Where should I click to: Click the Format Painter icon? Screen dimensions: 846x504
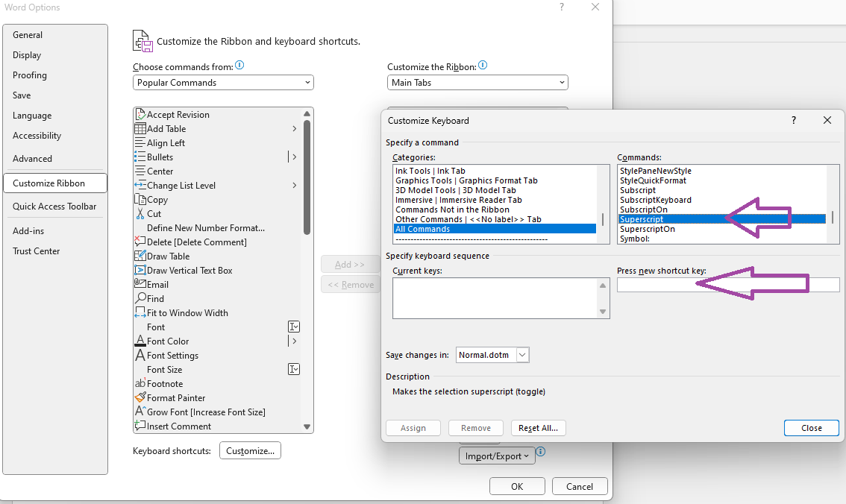coord(141,397)
